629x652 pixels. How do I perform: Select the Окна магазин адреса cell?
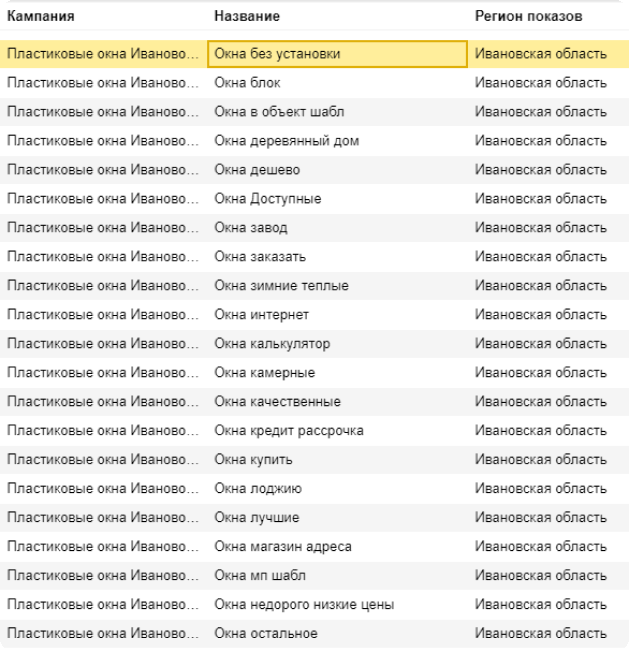283,547
